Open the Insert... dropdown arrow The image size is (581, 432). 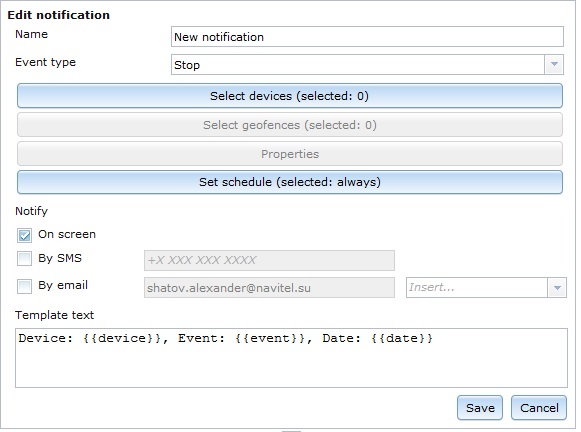click(557, 288)
